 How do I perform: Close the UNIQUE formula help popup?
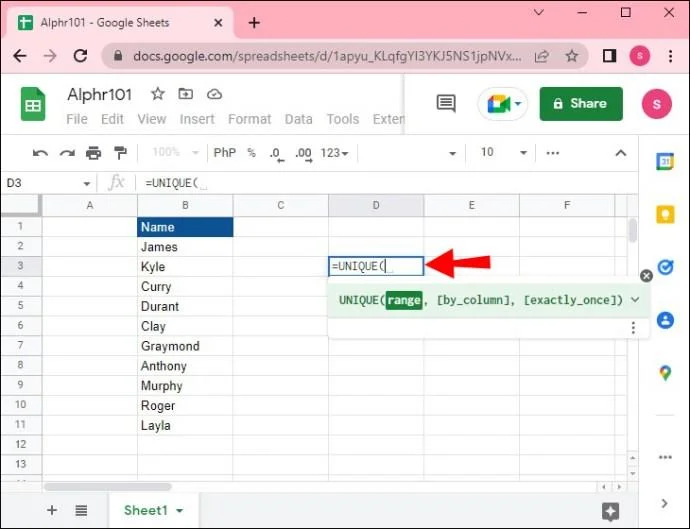[646, 276]
